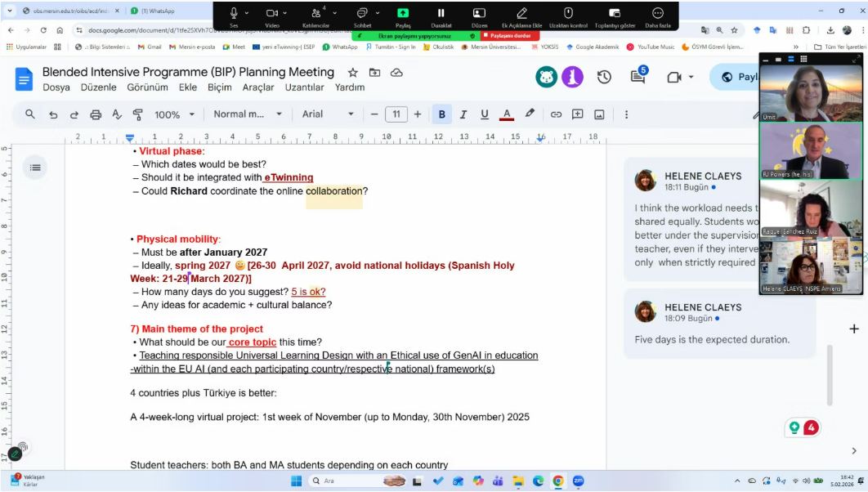Open the version history clock icon
The width and height of the screenshot is (868, 492).
coord(604,77)
